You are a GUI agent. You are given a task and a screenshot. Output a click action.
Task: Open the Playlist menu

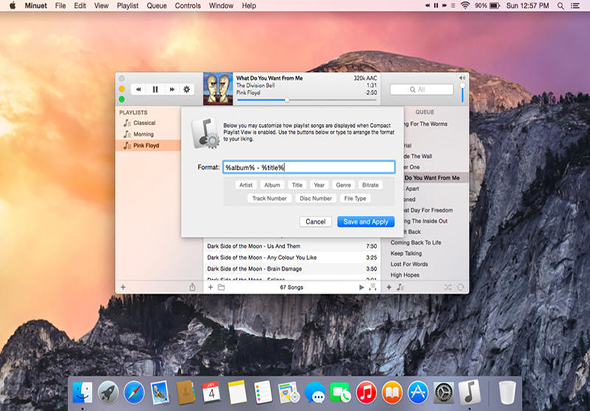click(x=128, y=6)
